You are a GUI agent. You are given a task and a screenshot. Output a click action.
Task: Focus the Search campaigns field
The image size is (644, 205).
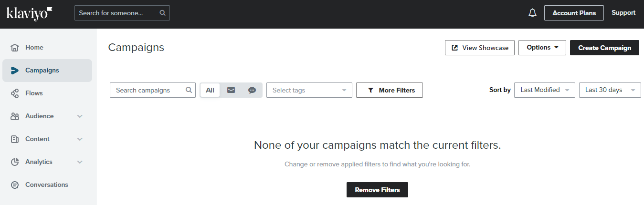pyautogui.click(x=153, y=90)
